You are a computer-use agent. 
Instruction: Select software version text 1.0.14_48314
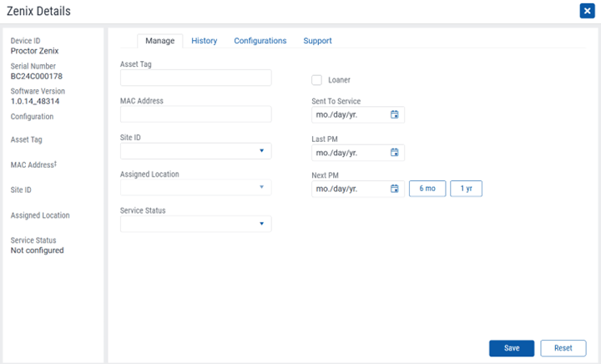35,102
